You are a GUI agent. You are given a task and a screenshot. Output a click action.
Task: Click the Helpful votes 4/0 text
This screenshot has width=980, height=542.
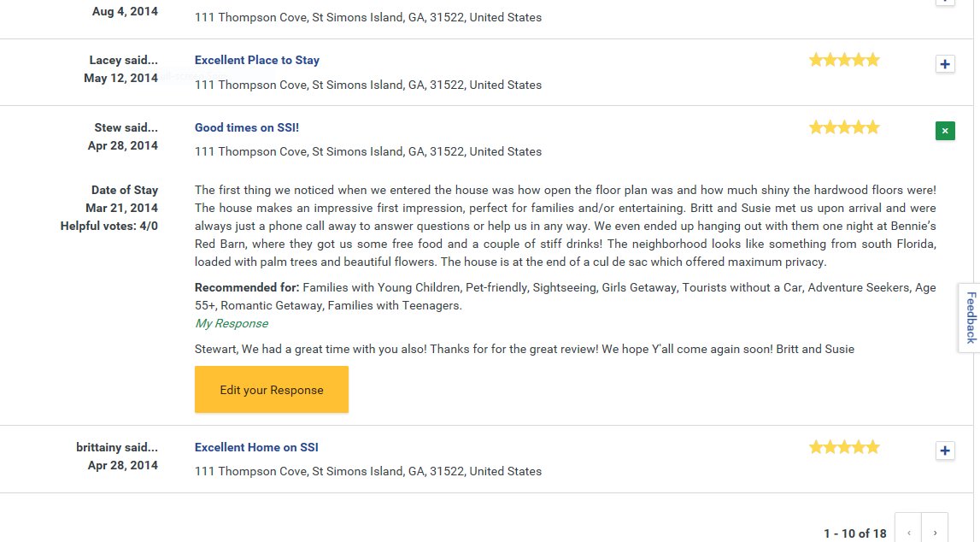[109, 227]
